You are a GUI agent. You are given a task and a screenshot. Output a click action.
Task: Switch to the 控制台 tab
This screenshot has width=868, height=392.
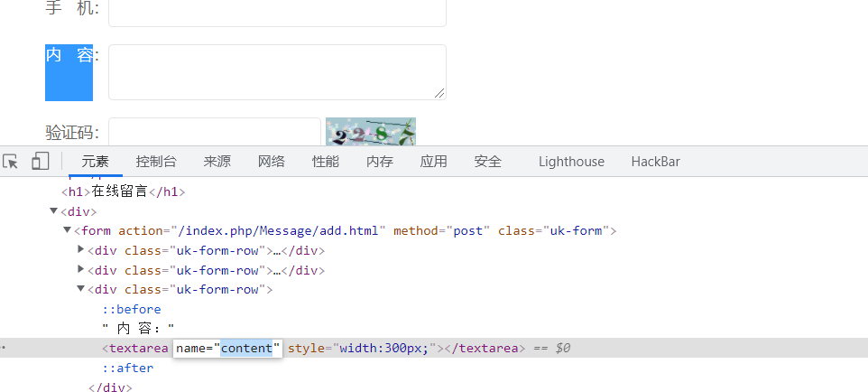coord(156,162)
